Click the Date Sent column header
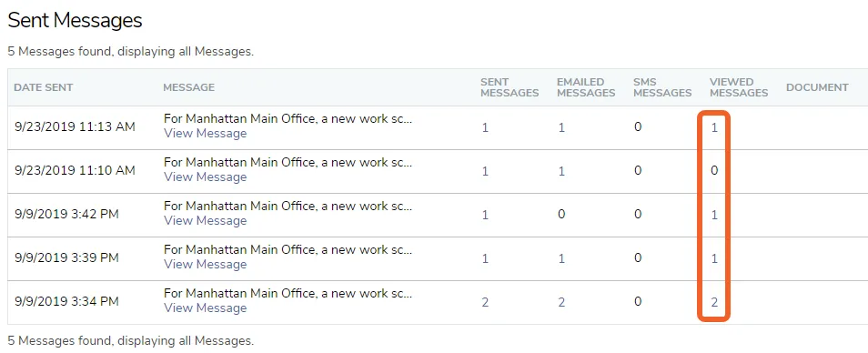 (43, 87)
